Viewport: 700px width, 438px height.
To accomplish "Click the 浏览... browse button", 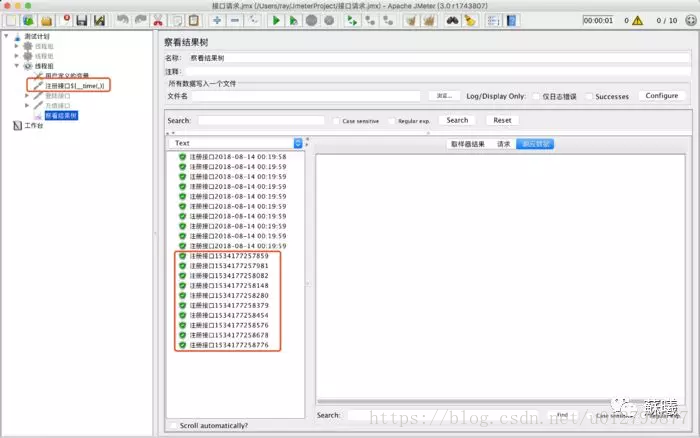I will click(x=444, y=96).
